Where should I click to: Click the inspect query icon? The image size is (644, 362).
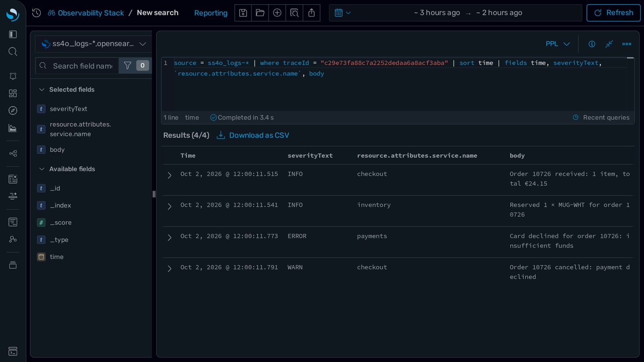coord(294,13)
